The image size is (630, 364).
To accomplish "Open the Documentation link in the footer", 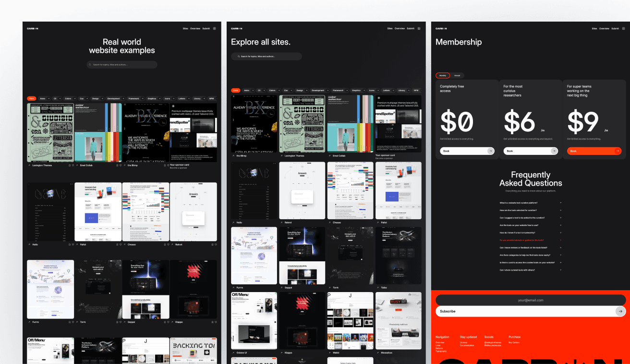I will click(467, 345).
